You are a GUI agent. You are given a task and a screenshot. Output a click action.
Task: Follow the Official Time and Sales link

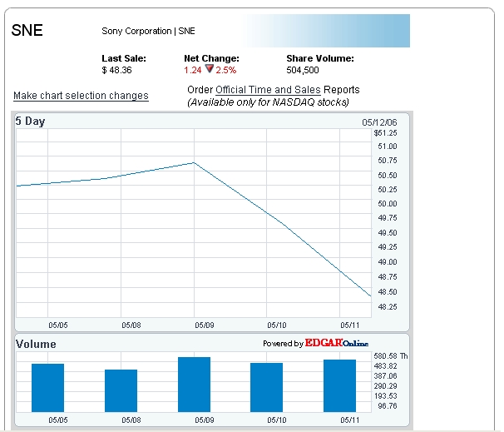tap(268, 90)
